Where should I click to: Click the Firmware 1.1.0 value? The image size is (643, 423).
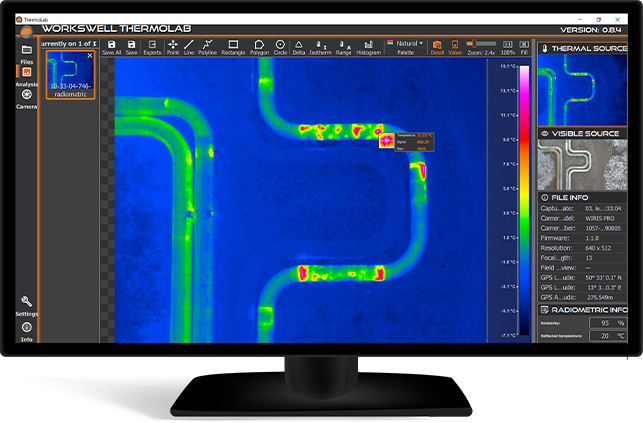(592, 238)
